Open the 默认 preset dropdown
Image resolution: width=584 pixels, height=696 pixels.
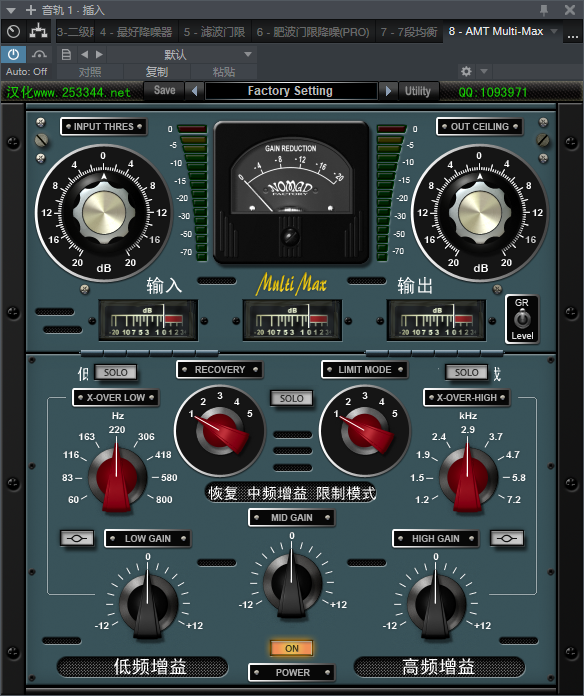tap(182, 55)
